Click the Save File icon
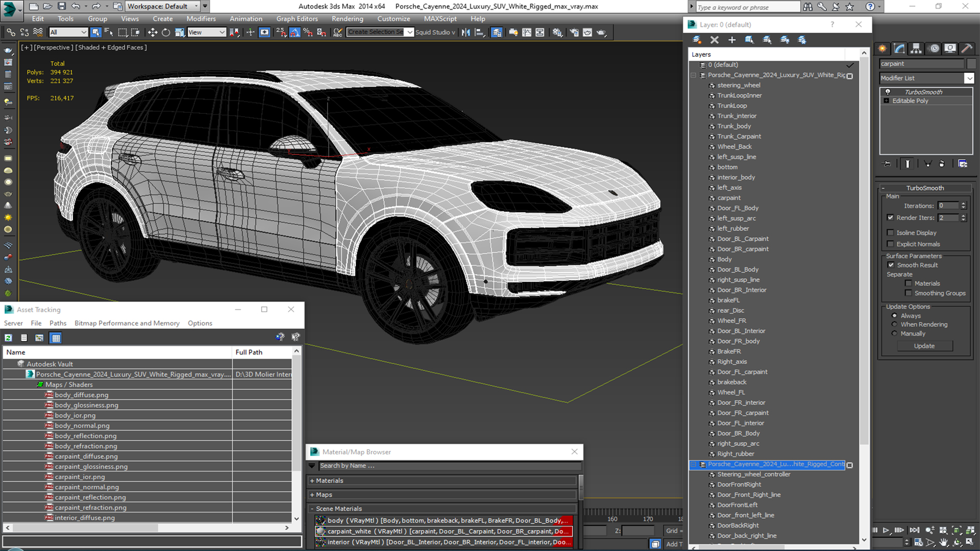980x551 pixels. pos(62,6)
